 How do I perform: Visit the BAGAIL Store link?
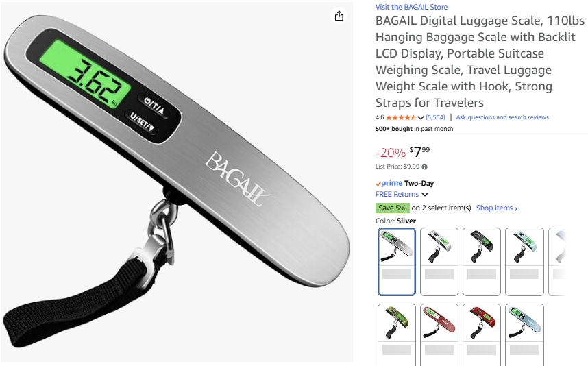pos(411,7)
